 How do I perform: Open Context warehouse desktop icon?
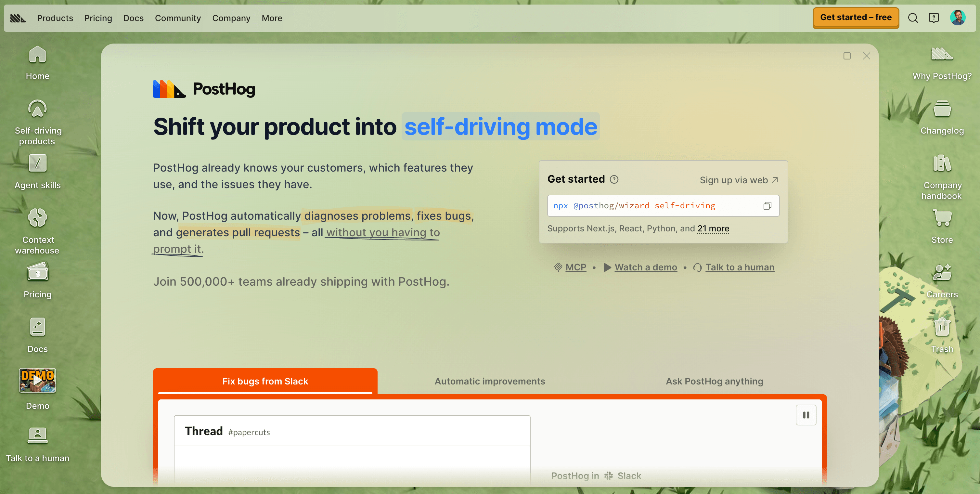click(x=37, y=231)
